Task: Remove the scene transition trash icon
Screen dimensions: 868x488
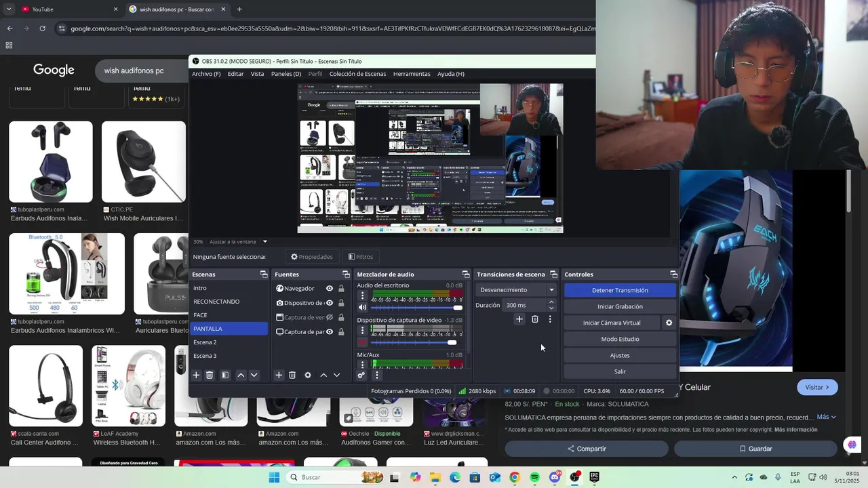Action: (535, 319)
